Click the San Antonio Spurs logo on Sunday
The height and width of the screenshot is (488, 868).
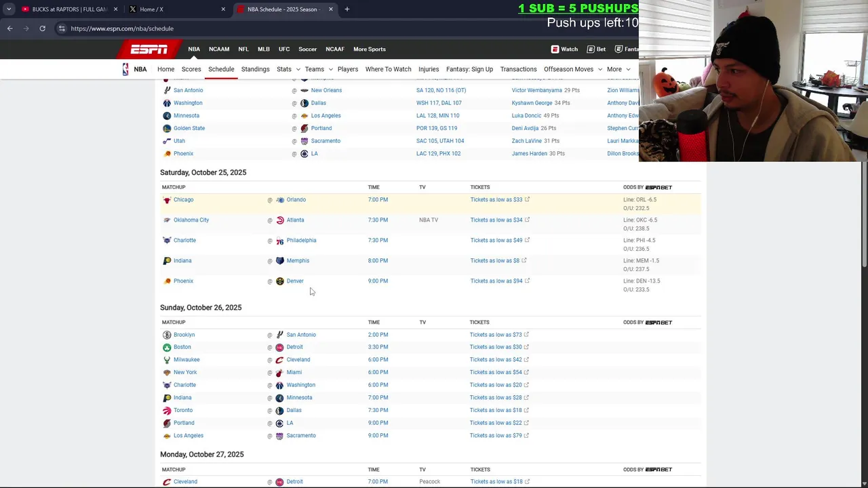coord(280,335)
